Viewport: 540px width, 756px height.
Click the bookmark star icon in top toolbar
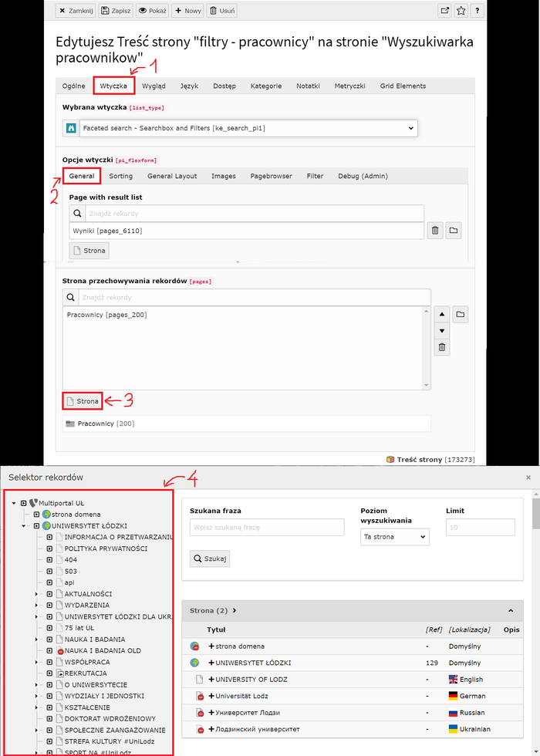click(x=461, y=11)
